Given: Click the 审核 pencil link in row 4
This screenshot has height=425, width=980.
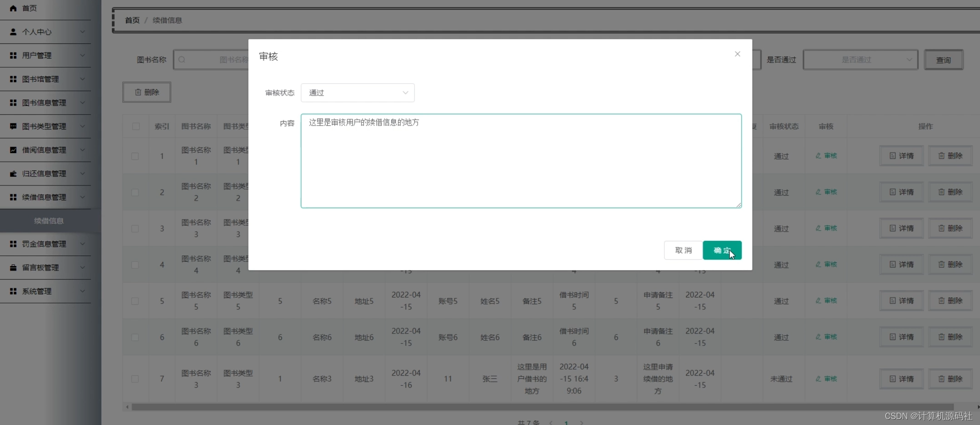Looking at the screenshot, I should [x=826, y=265].
